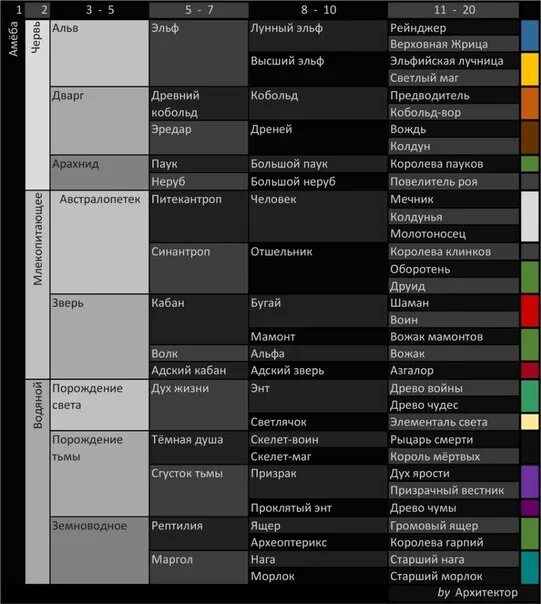
Task: Choose Лунный эльф in the table
Action: coord(318,35)
